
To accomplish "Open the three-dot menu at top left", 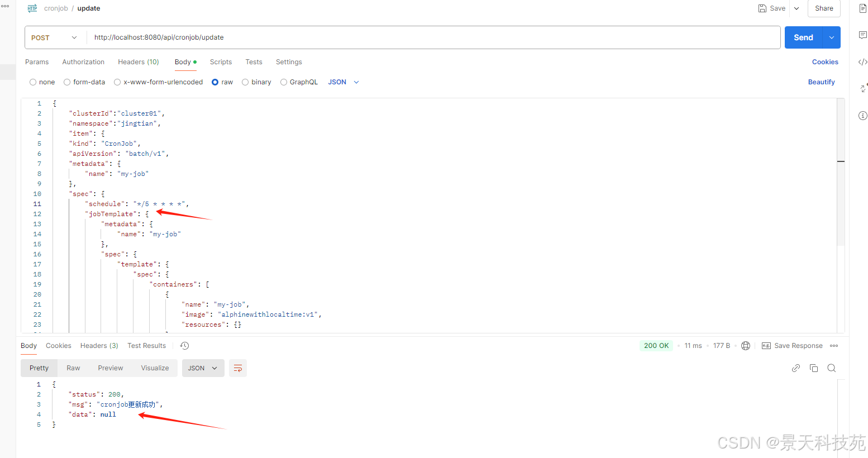I will [5, 6].
